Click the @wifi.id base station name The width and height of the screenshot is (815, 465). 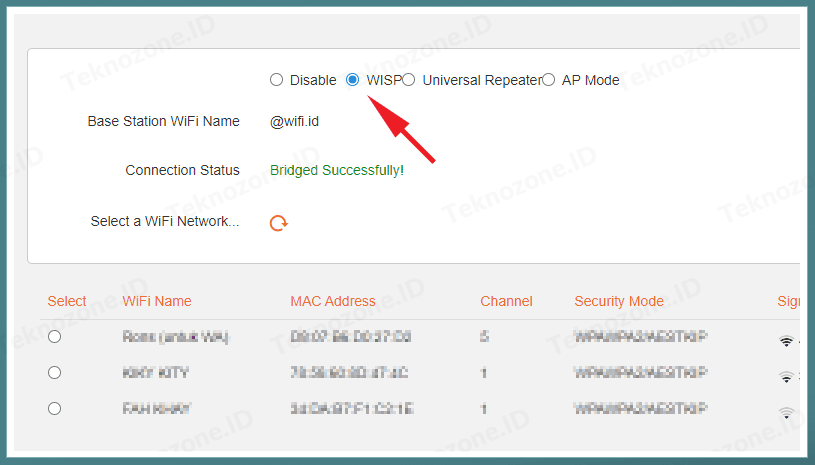(295, 121)
